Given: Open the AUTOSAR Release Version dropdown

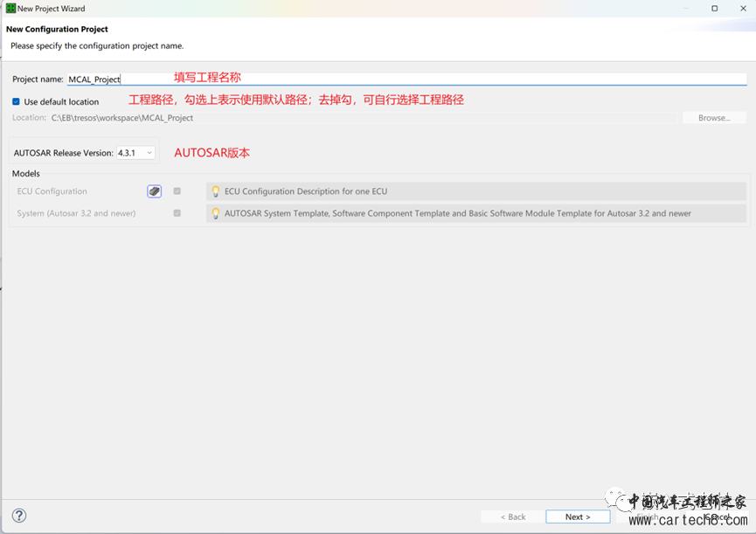Looking at the screenshot, I should [135, 153].
